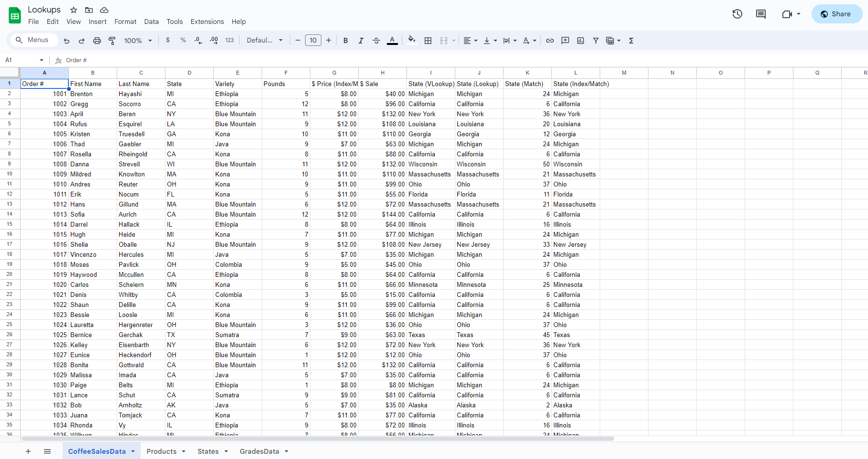868x459 pixels.
Task: Add a comment from the toolbar
Action: [x=565, y=41]
